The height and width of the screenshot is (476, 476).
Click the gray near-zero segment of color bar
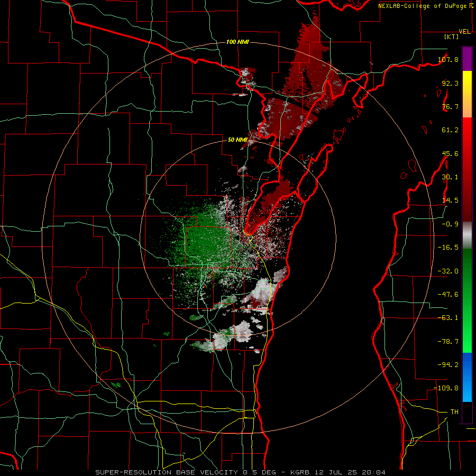point(467,235)
